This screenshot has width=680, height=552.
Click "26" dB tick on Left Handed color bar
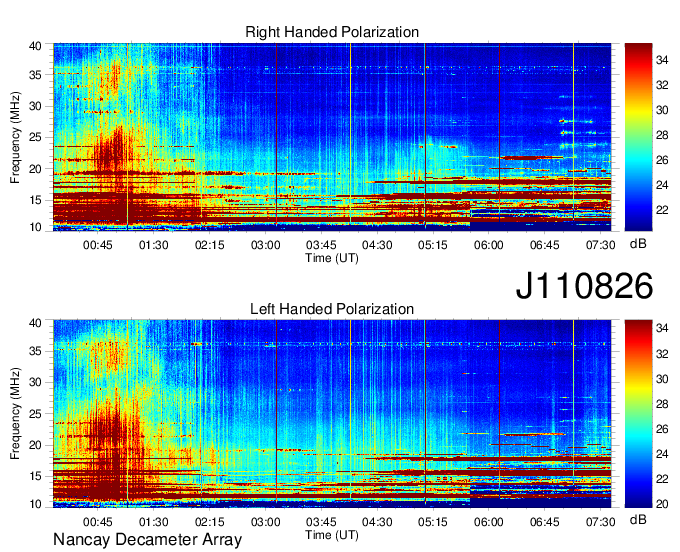662,429
